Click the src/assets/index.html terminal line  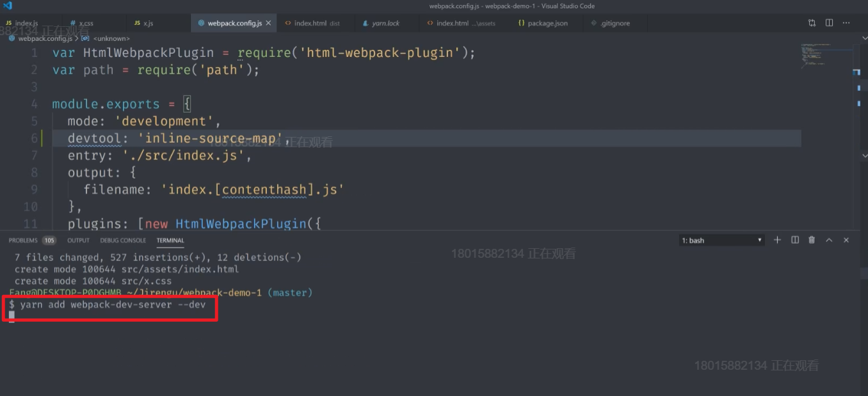click(127, 269)
